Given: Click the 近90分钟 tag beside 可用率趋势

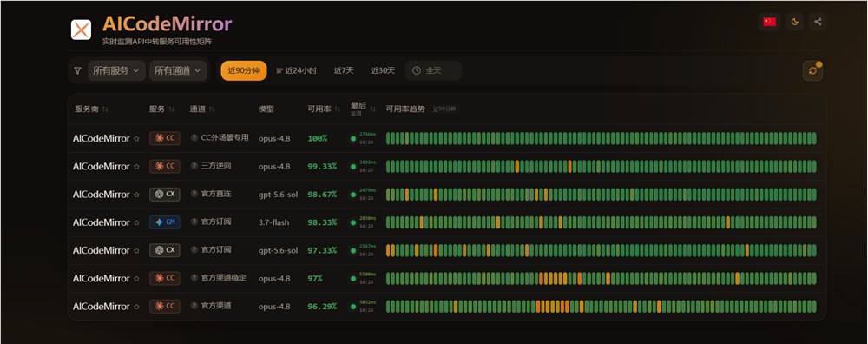Looking at the screenshot, I should (x=444, y=109).
